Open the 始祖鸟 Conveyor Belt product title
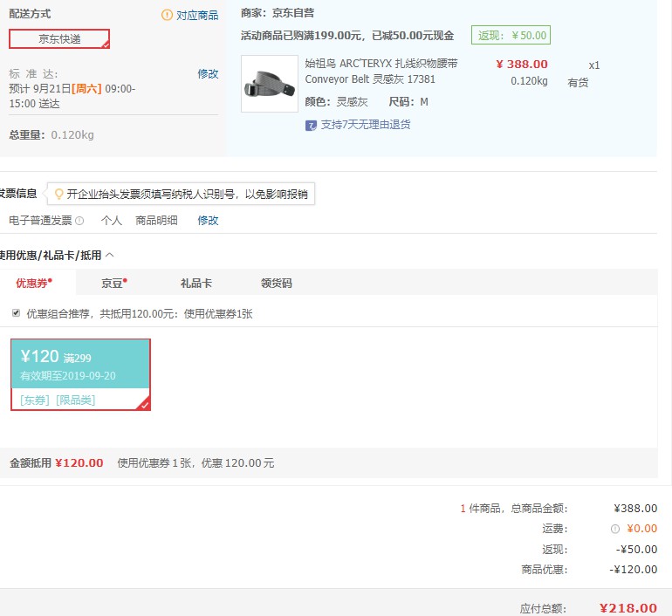The image size is (672, 616). pyautogui.click(x=381, y=71)
